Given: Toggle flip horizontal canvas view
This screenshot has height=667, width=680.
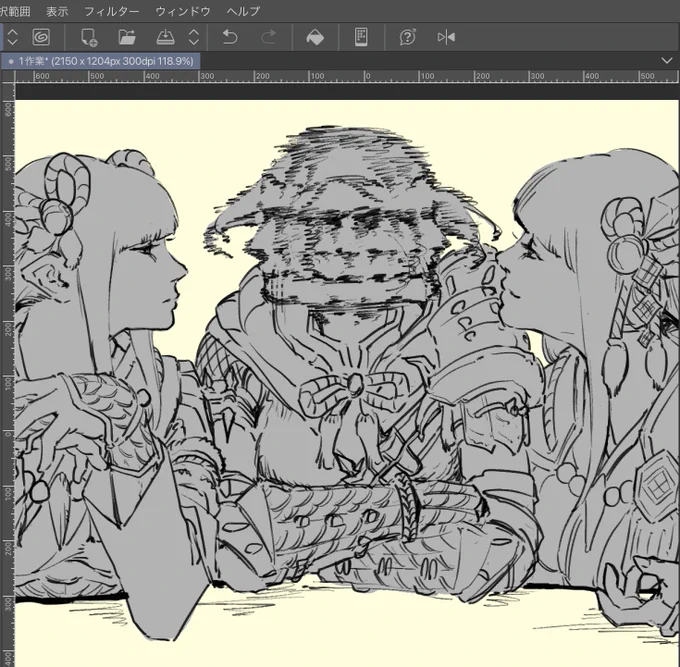Looking at the screenshot, I should [x=446, y=37].
